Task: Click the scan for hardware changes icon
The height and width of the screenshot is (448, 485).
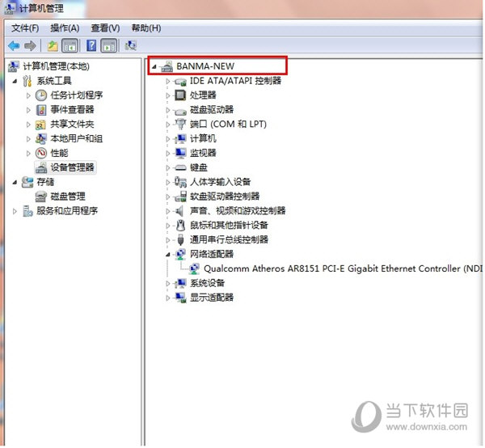Action: (x=130, y=46)
